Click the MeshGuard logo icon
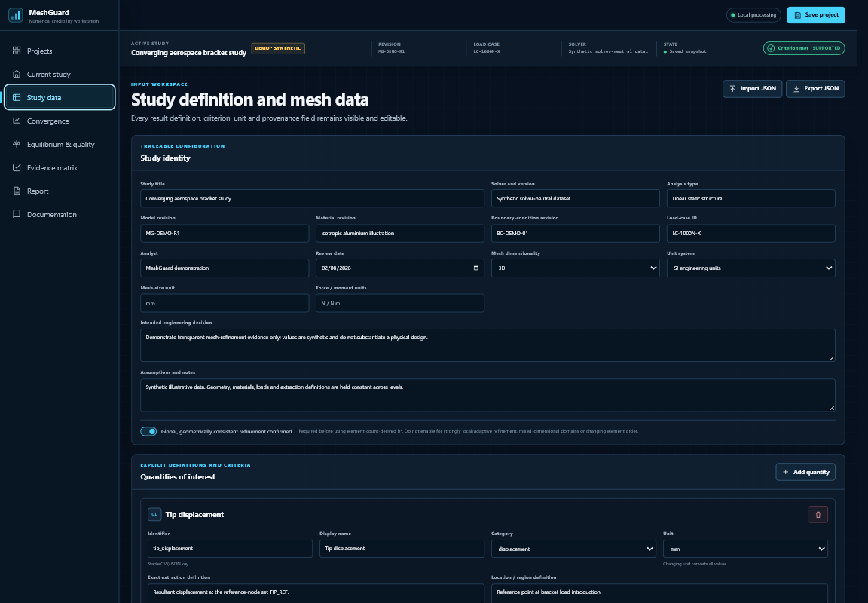 click(x=16, y=15)
